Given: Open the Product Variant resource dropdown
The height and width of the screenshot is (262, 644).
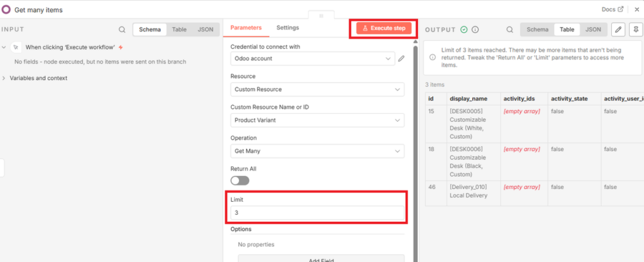Looking at the screenshot, I should tap(317, 120).
